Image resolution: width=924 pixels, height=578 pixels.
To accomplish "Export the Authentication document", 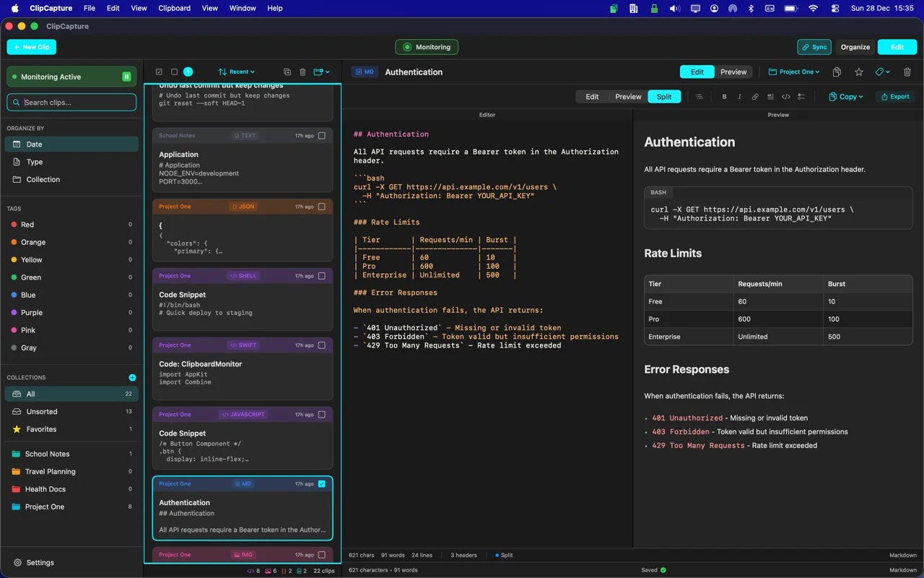I will click(894, 96).
